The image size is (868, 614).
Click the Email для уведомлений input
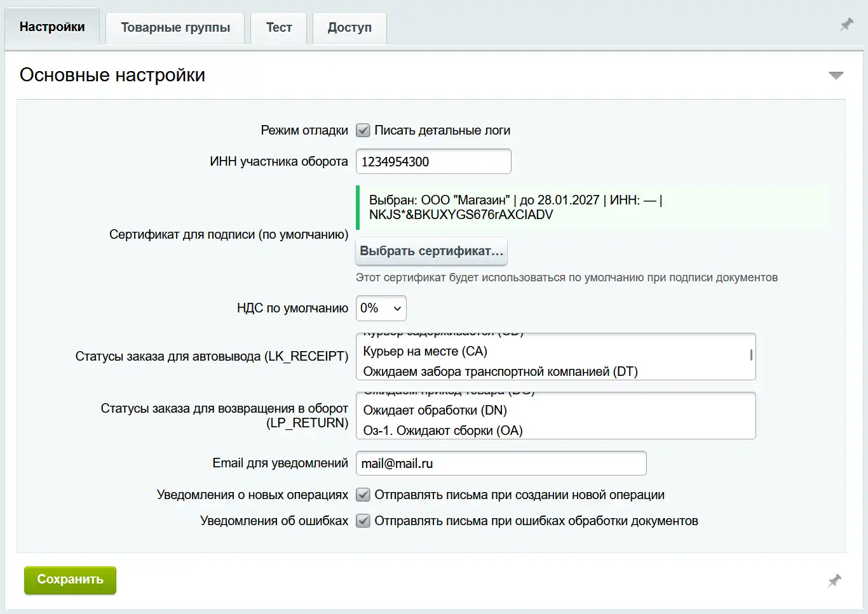coord(501,464)
